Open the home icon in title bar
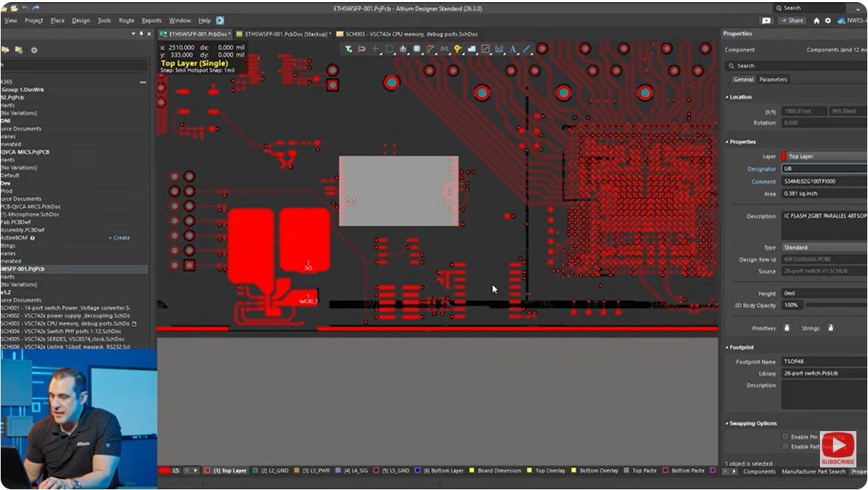868x490 pixels. (x=816, y=20)
